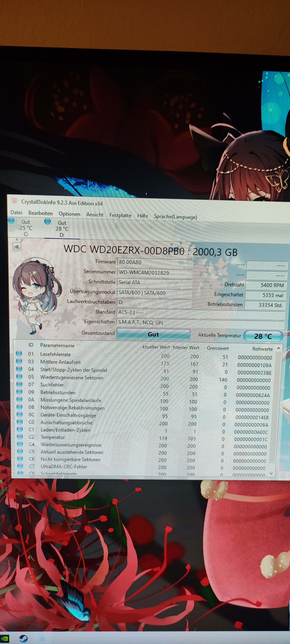The width and height of the screenshot is (290, 644).
Task: Click status orb beside Temperatur row
Action: point(20,437)
